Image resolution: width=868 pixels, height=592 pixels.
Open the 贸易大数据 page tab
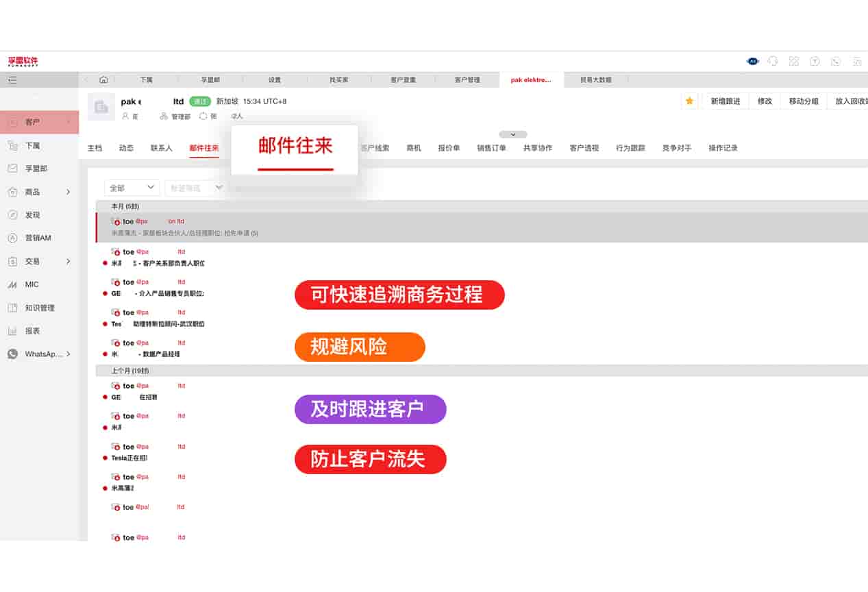(x=595, y=80)
